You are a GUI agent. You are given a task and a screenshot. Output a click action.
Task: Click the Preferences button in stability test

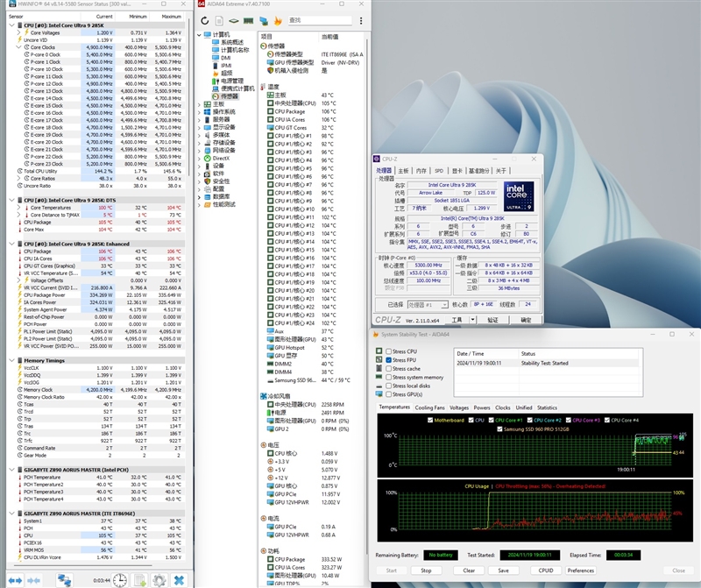[580, 569]
